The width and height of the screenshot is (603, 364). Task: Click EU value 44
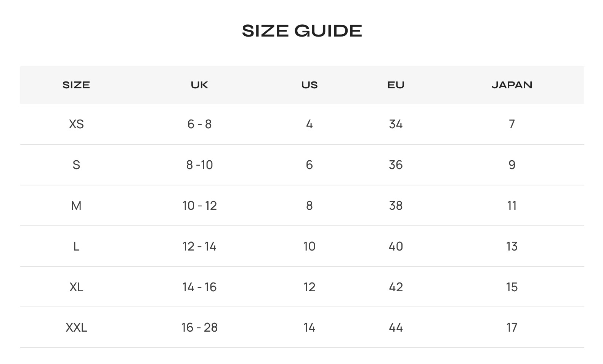(396, 327)
